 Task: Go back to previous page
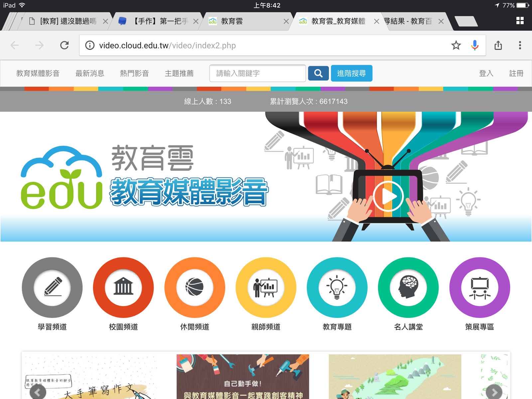(x=15, y=45)
